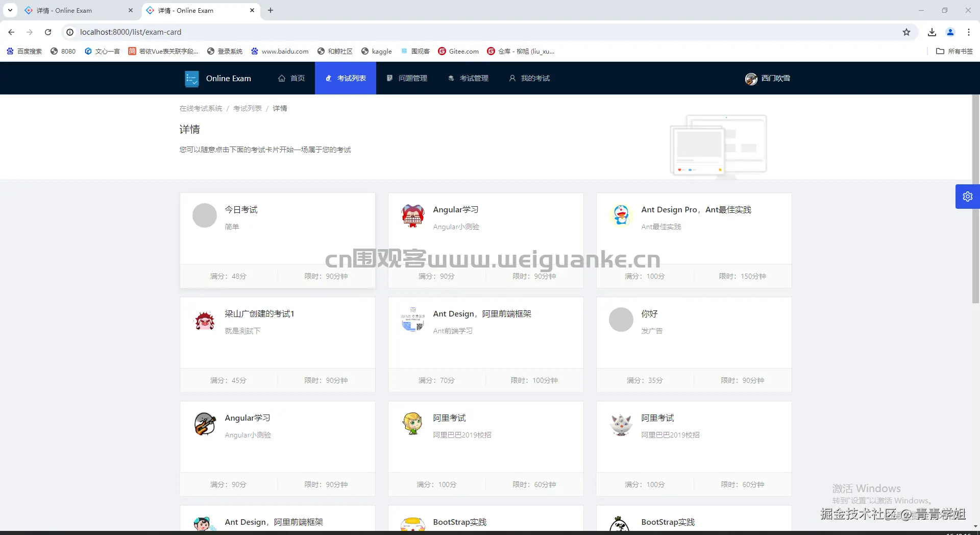980x535 pixels.
Task: Click the 满分：70分 text
Action: [x=436, y=380]
